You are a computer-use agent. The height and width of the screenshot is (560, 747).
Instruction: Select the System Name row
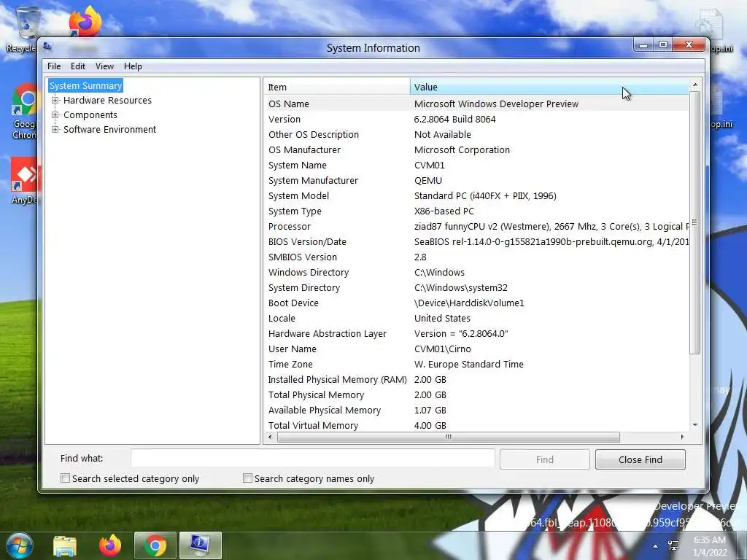[476, 166]
